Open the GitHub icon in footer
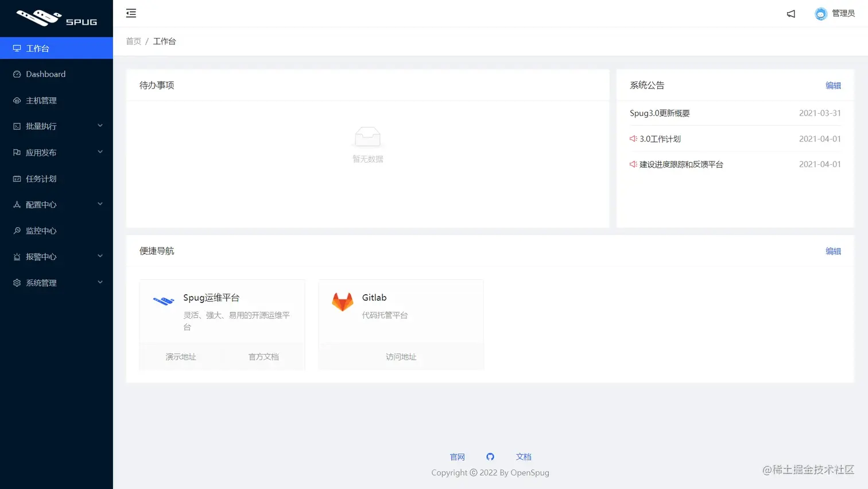Viewport: 868px width, 489px height. pyautogui.click(x=490, y=457)
